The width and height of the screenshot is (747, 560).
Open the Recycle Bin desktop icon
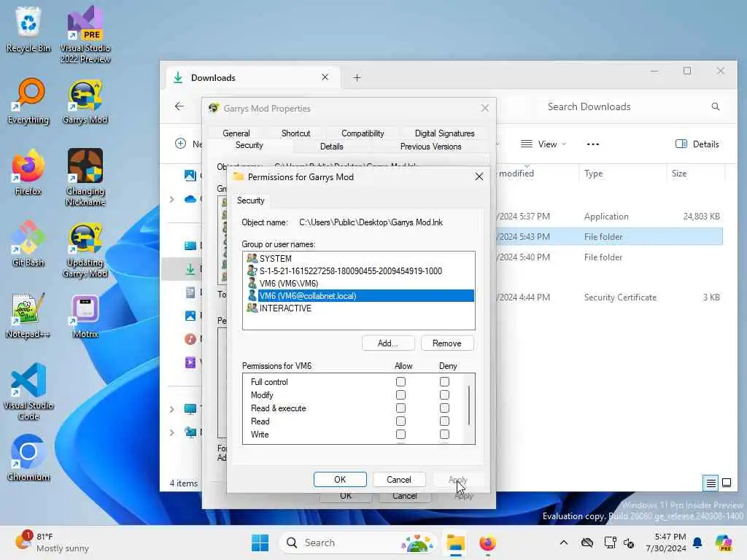click(x=28, y=29)
